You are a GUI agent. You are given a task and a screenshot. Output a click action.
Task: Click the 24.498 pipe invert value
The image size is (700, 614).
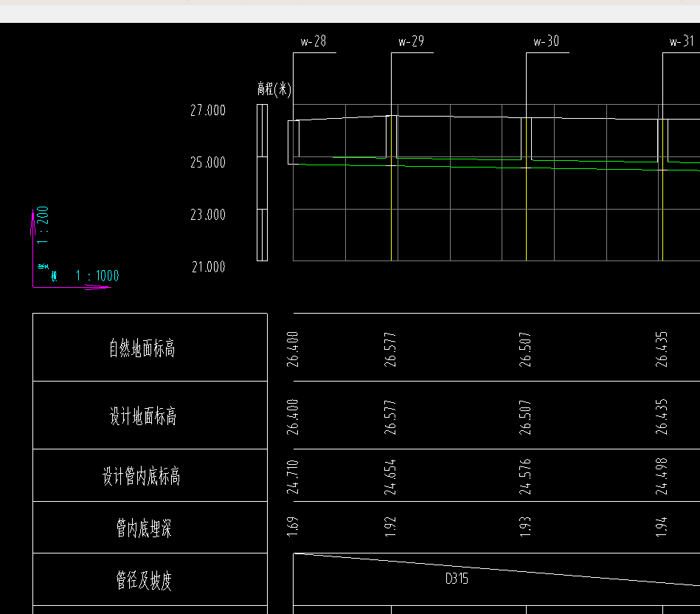pyautogui.click(x=661, y=477)
